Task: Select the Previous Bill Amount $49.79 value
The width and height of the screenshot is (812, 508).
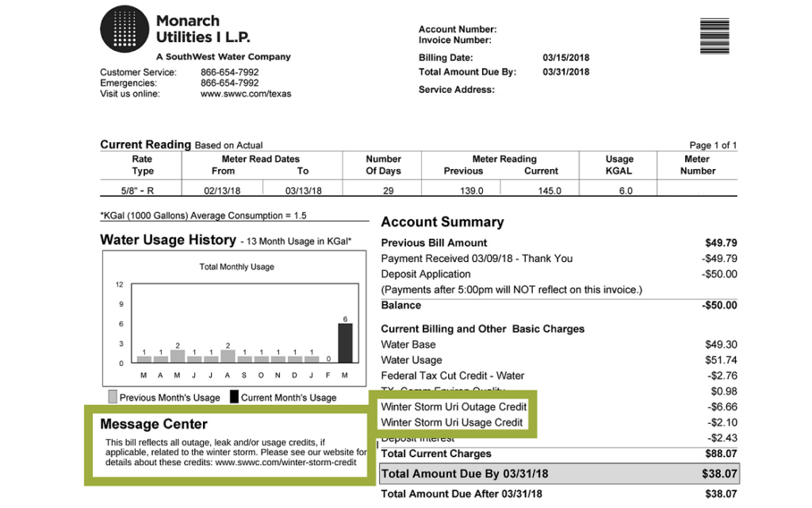Action: (x=721, y=243)
